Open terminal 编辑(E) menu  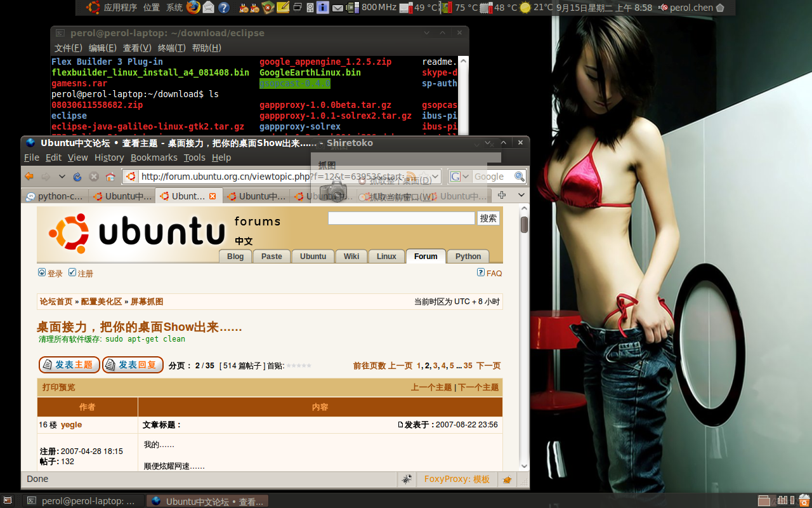(x=103, y=48)
